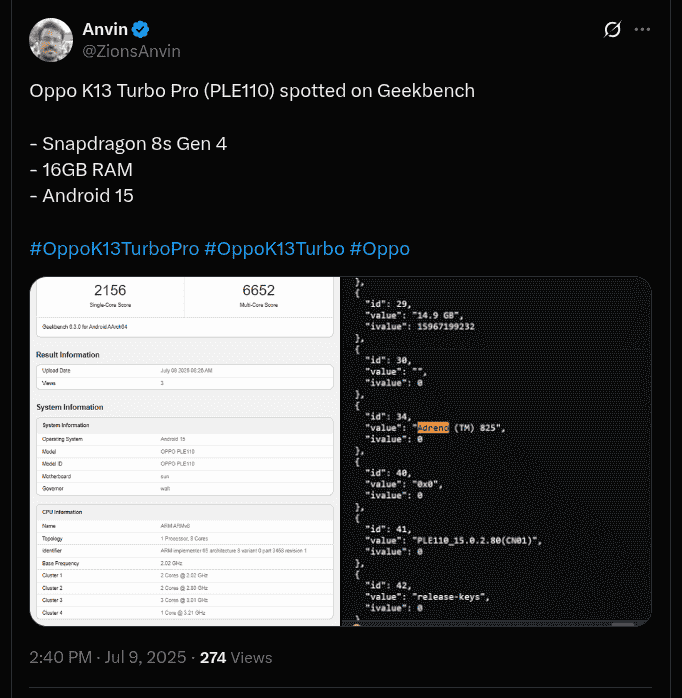Open the three-dot More options menu
Screen dimensions: 682x698
click(643, 30)
